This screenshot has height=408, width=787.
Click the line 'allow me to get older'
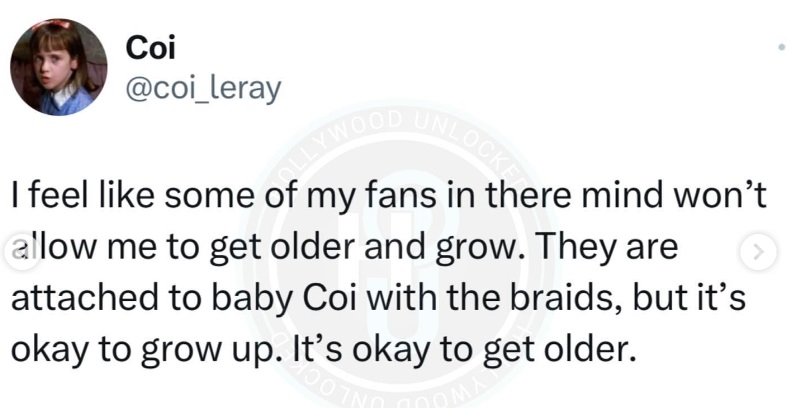click(344, 247)
